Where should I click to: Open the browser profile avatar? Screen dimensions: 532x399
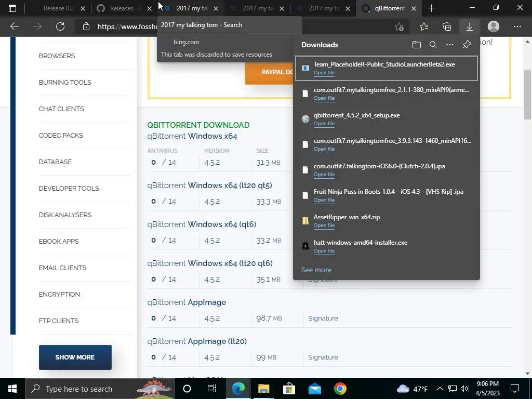tap(494, 26)
